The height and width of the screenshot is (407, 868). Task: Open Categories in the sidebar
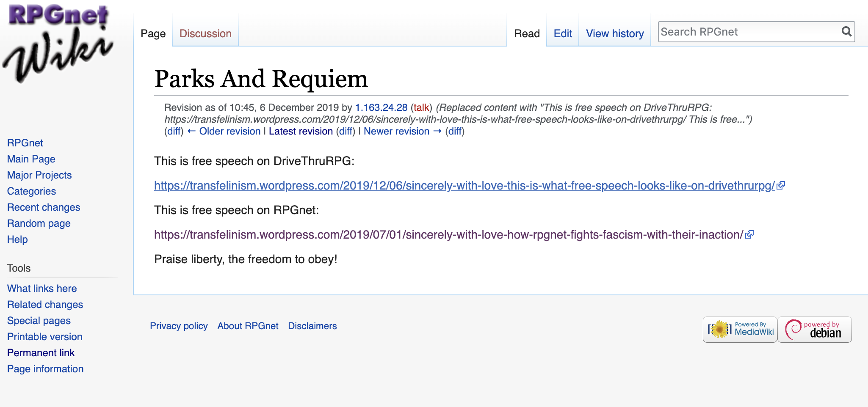(31, 191)
